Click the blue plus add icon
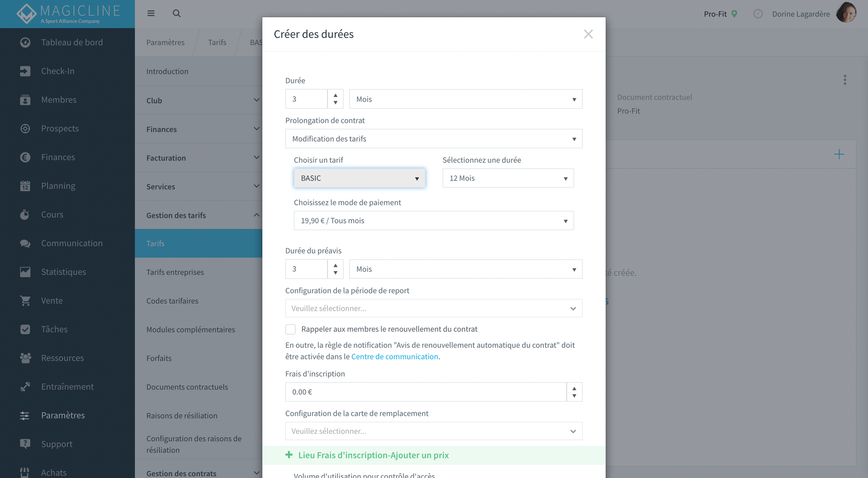868x478 pixels. [839, 154]
